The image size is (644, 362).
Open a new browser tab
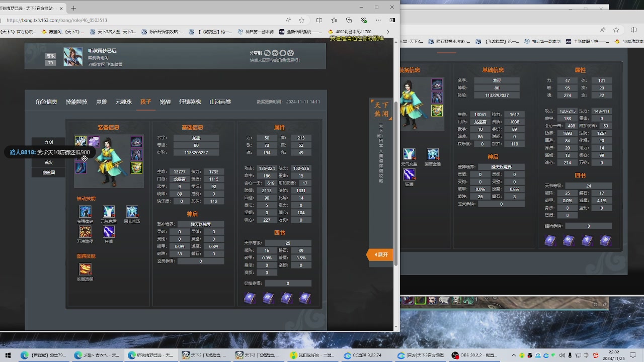(73, 8)
